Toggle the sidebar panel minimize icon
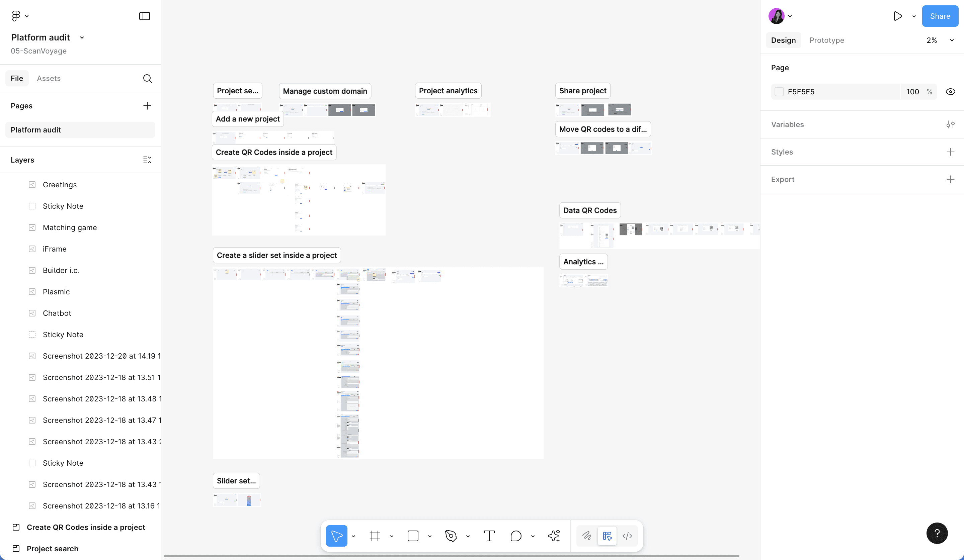The width and height of the screenshot is (964, 560). pos(144,16)
